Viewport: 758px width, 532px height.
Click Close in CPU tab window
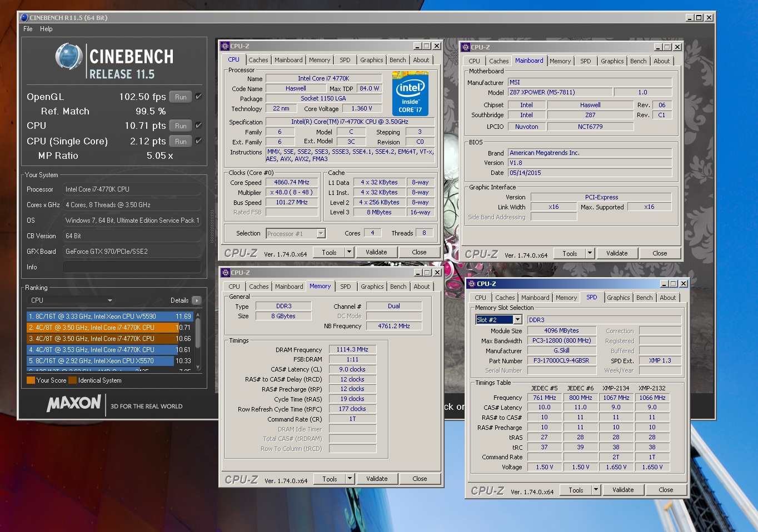pyautogui.click(x=420, y=253)
